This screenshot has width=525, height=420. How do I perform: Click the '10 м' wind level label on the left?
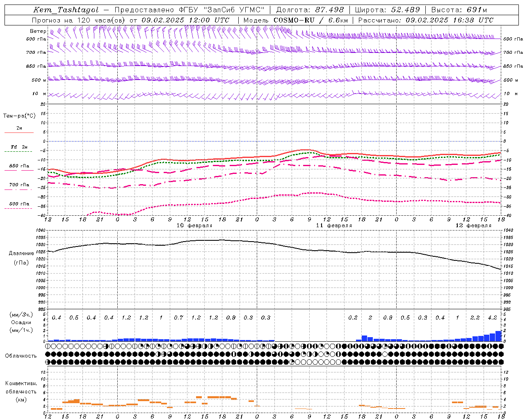pos(39,94)
